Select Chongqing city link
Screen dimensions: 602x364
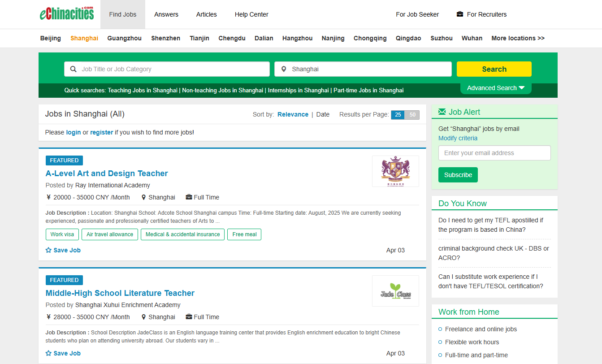[370, 38]
